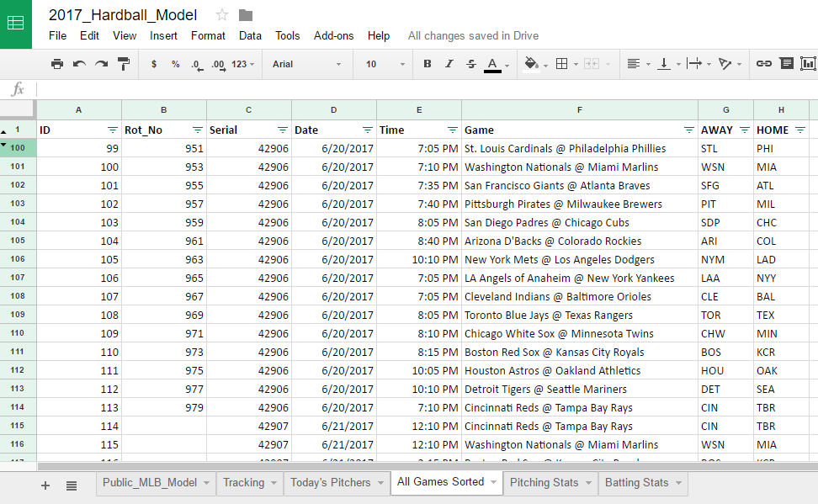Open the text color picker

click(x=493, y=65)
